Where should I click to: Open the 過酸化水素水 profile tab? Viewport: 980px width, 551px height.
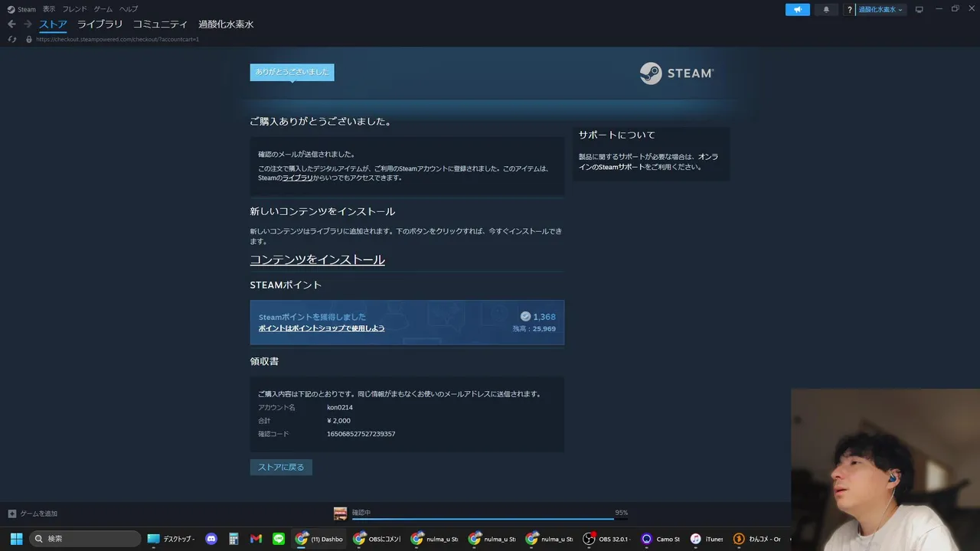[x=226, y=24]
